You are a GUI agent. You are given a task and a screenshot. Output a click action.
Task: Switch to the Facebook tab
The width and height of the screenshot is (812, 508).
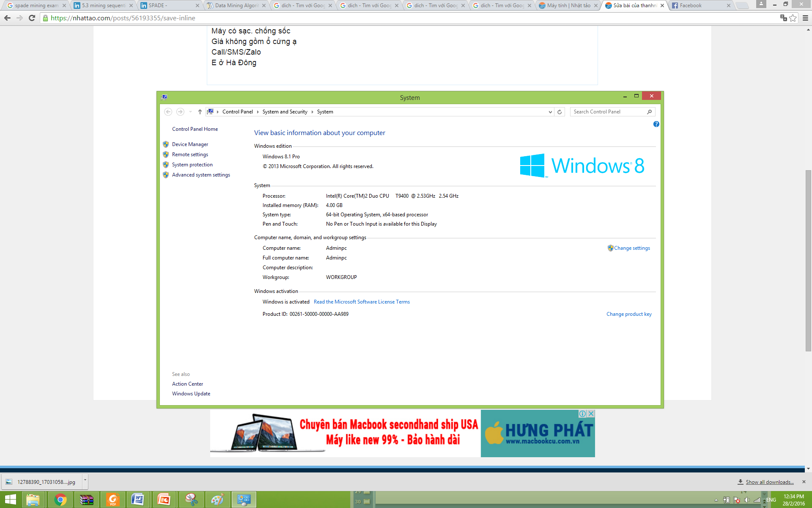701,6
